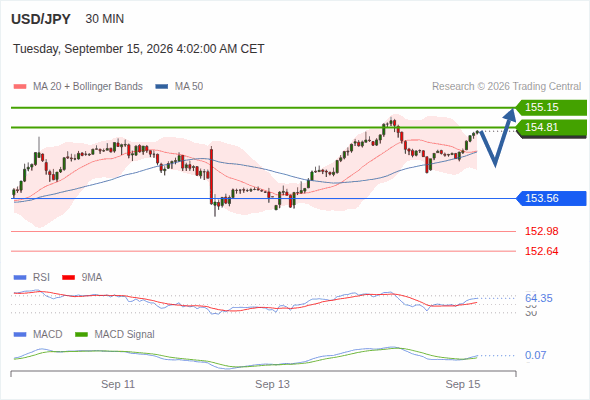590x400 pixels.
Task: Click the Sep 11 date axis label
Action: tap(118, 384)
